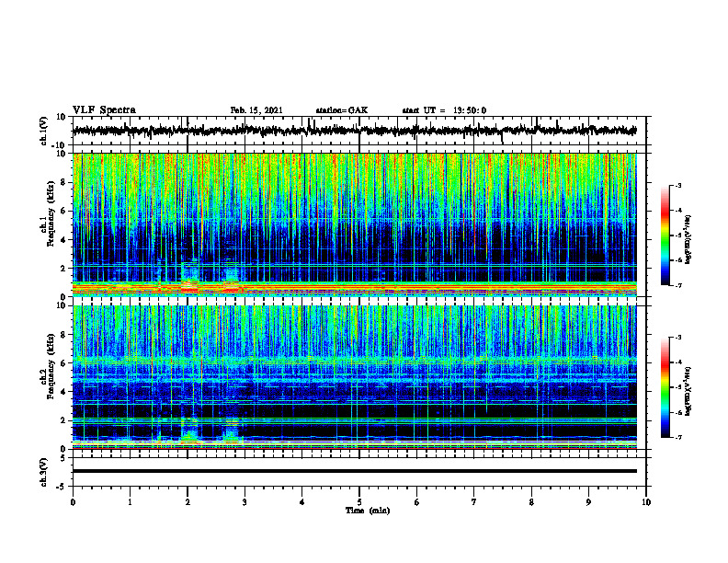Click the ch.3(V) flat trace panel
This screenshot has width=728, height=563.
pos(358,472)
